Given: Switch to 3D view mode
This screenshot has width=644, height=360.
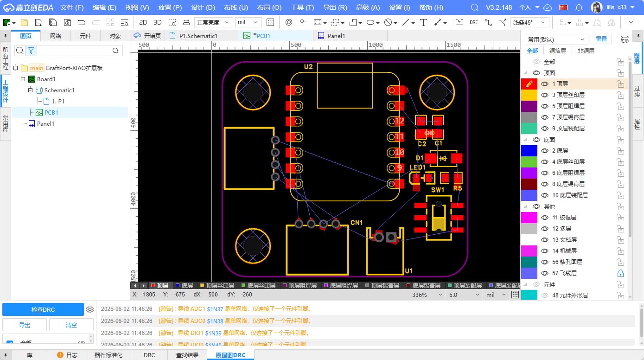Looking at the screenshot, I should pos(158,22).
